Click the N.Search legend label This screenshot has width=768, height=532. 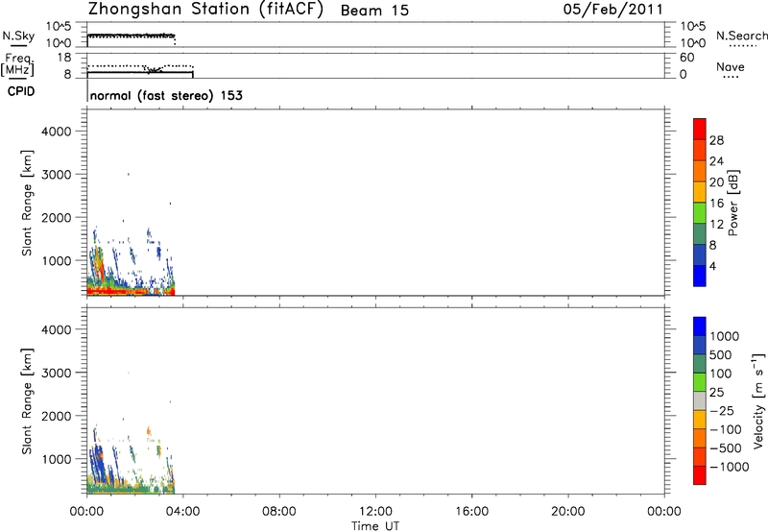point(741,36)
